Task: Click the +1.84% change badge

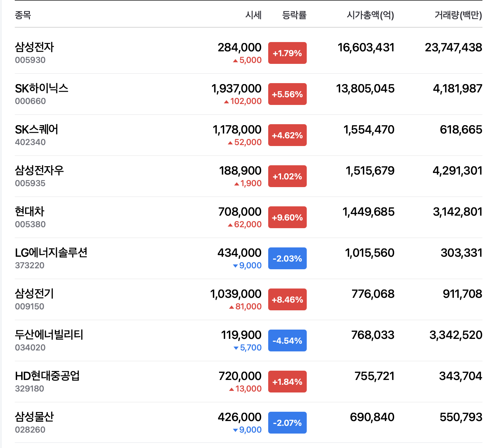Action: tap(287, 382)
